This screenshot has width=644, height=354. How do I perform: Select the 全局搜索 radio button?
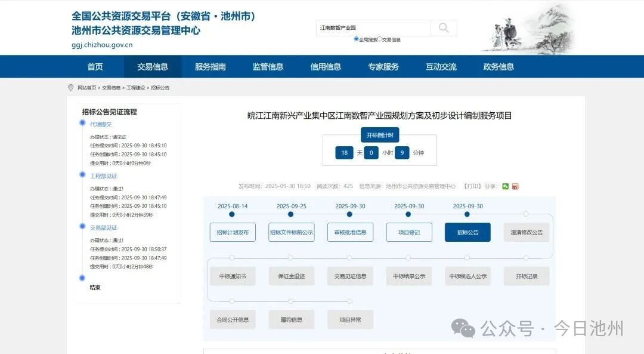(x=357, y=39)
